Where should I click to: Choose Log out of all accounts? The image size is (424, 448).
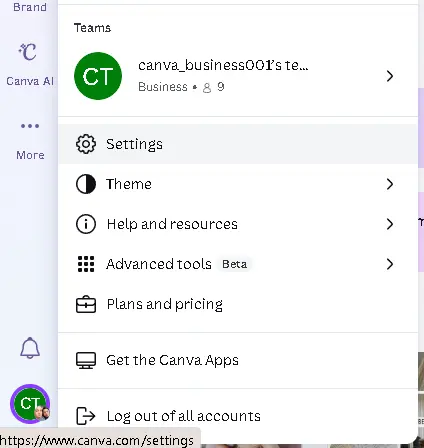point(238,416)
